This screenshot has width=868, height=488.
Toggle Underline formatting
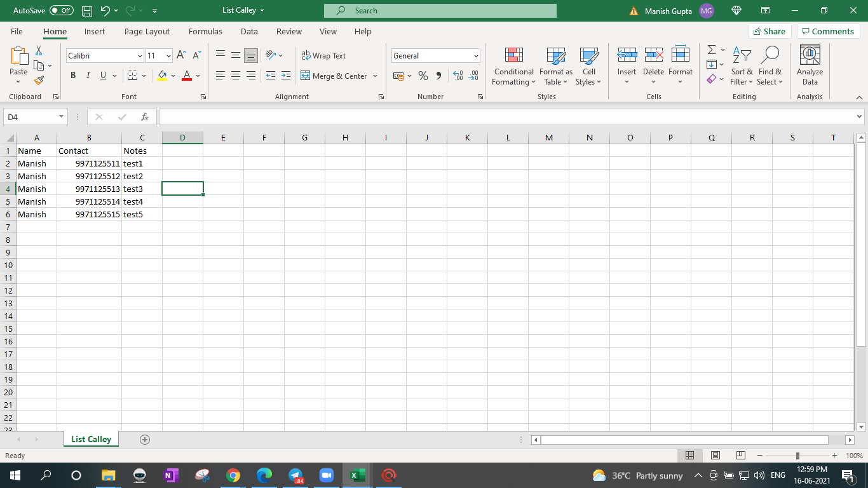[103, 76]
